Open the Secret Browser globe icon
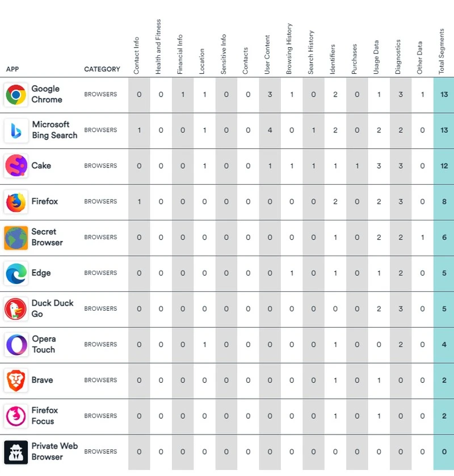The image size is (454, 476). pyautogui.click(x=16, y=237)
